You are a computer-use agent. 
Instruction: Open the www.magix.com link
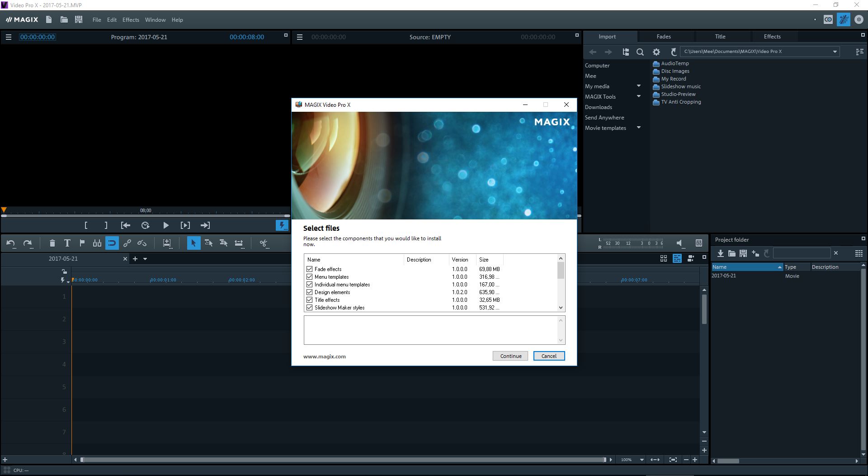(x=324, y=357)
